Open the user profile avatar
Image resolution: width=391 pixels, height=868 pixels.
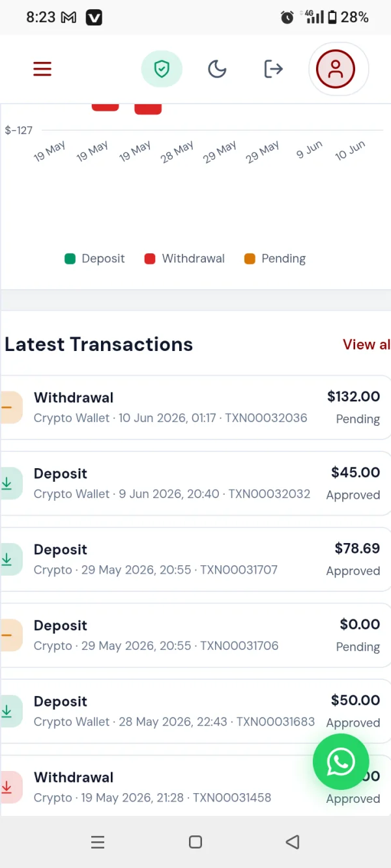(336, 69)
